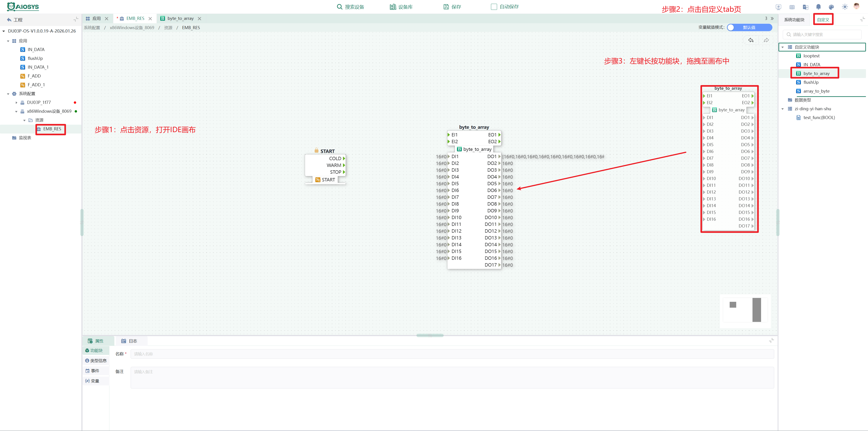
Task: Open EMB_RES resource in tree
Action: [x=52, y=129]
